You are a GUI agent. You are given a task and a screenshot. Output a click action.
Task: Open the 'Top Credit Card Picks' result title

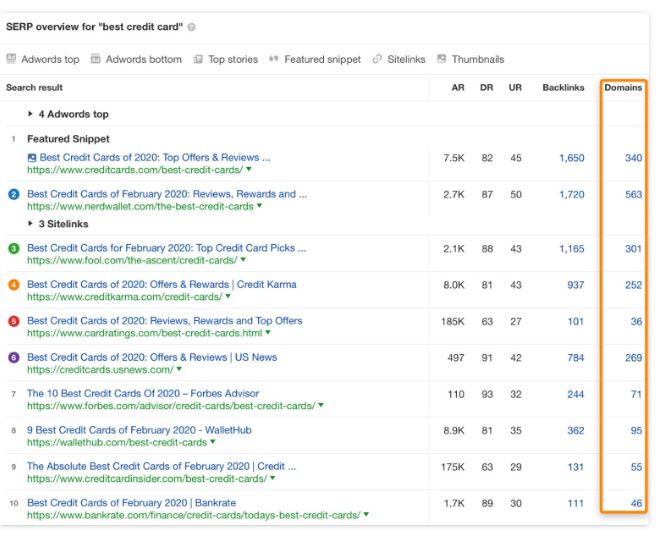(x=167, y=248)
